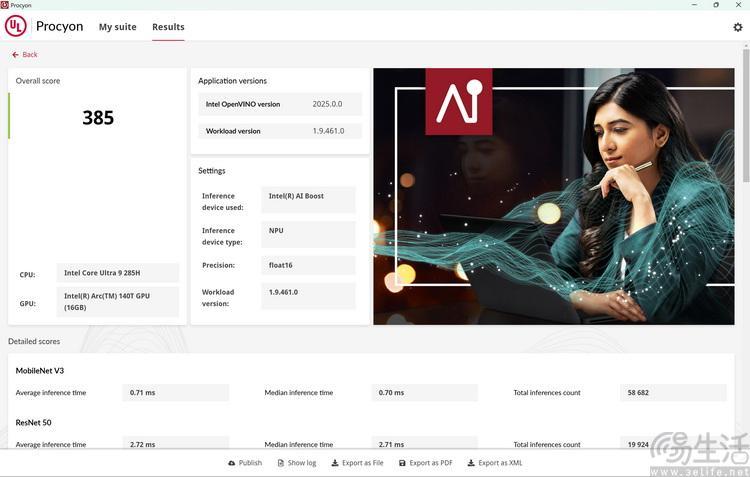
Task: Click the Back arrow icon
Action: [15, 55]
